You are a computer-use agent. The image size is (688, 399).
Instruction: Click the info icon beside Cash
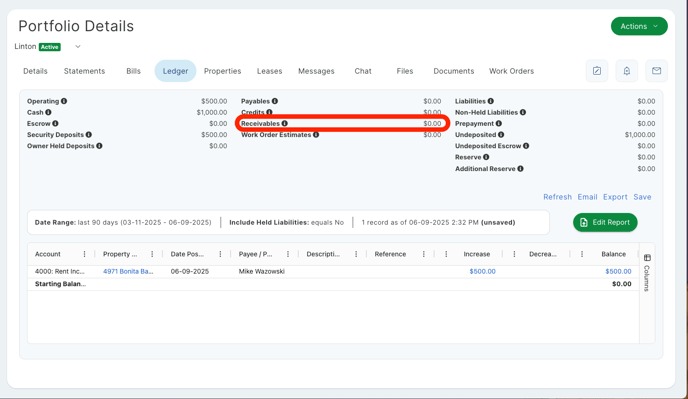tap(48, 112)
